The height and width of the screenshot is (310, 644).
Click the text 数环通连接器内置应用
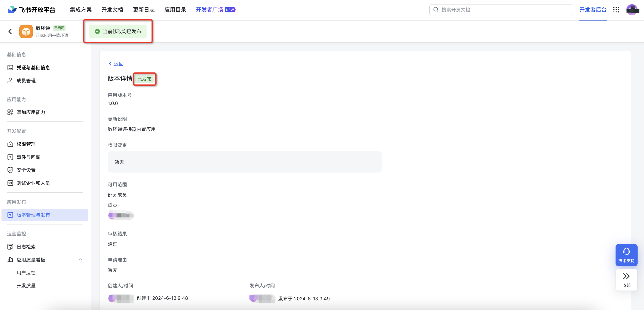pyautogui.click(x=132, y=129)
